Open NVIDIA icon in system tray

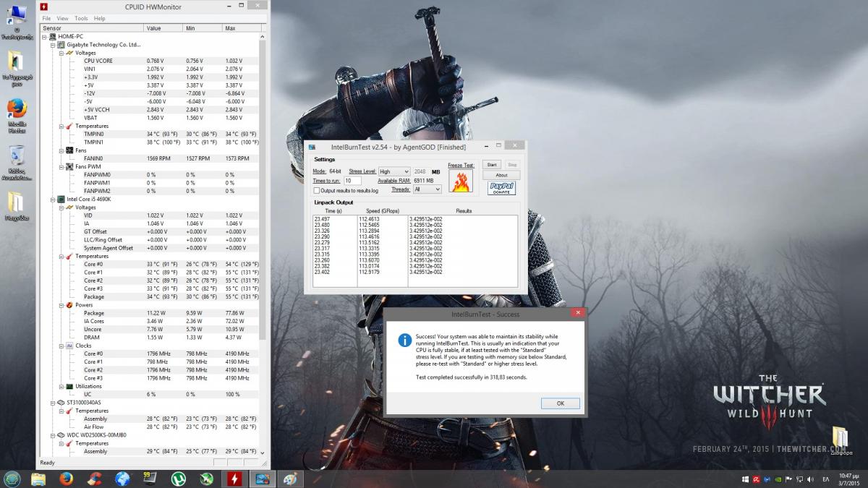777,479
